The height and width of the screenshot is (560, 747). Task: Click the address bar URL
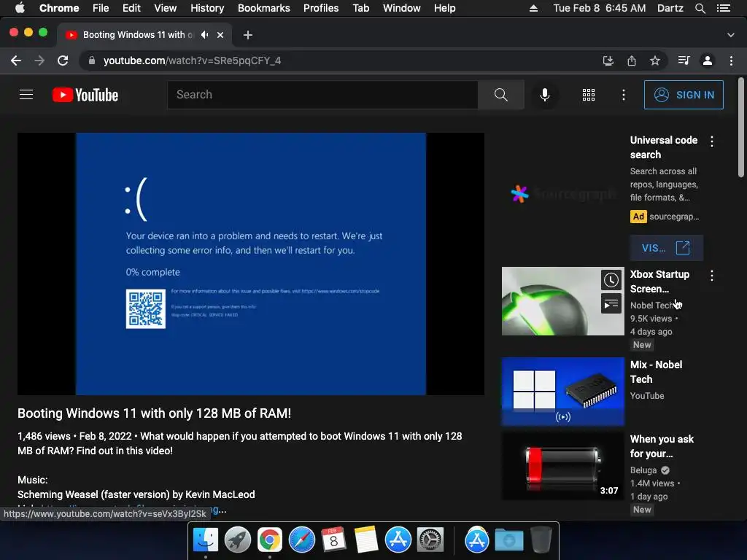[192, 61]
